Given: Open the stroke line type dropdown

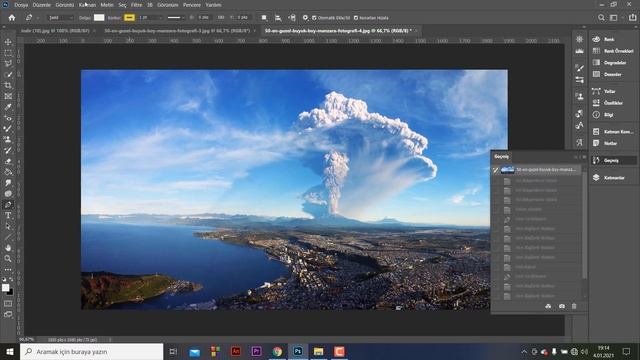Looking at the screenshot, I should pos(176,18).
